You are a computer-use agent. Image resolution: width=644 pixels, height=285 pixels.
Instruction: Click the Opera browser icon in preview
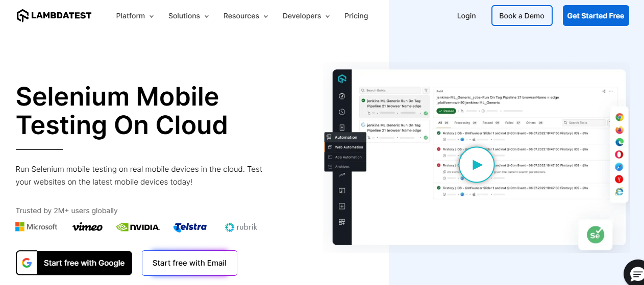(619, 154)
